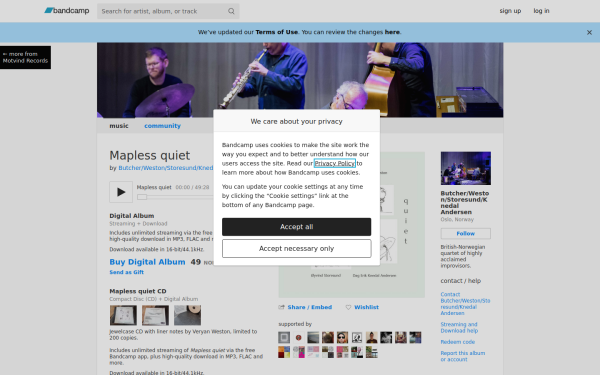
Task: Open seventh supporter avatar in top row
Action: 372,338
